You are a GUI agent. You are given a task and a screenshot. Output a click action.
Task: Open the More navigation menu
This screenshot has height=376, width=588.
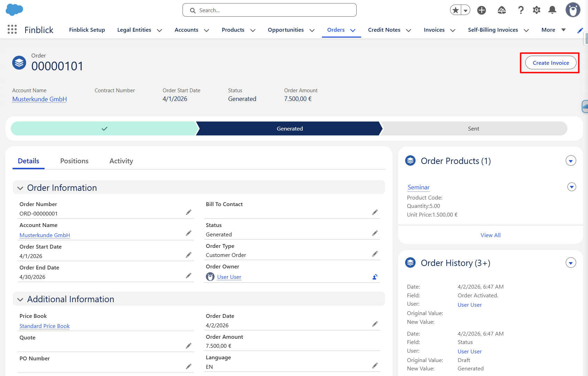(554, 30)
